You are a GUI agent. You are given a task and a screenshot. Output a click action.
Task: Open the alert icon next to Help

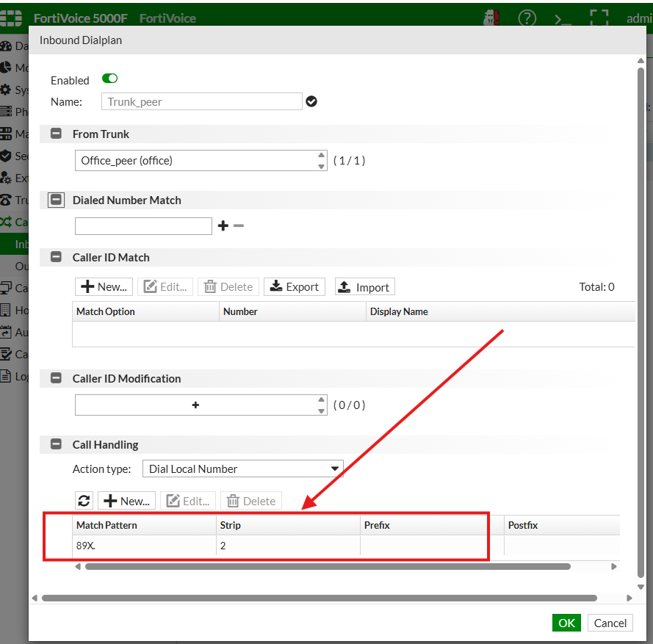pyautogui.click(x=491, y=18)
